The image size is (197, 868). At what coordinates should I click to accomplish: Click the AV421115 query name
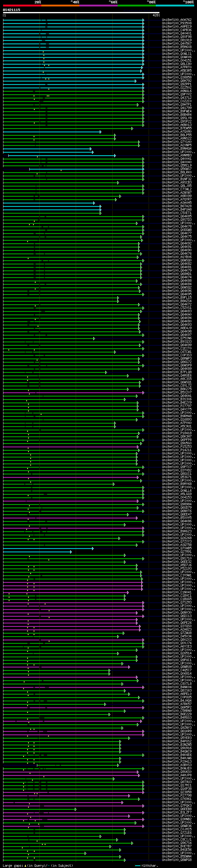click(11, 10)
